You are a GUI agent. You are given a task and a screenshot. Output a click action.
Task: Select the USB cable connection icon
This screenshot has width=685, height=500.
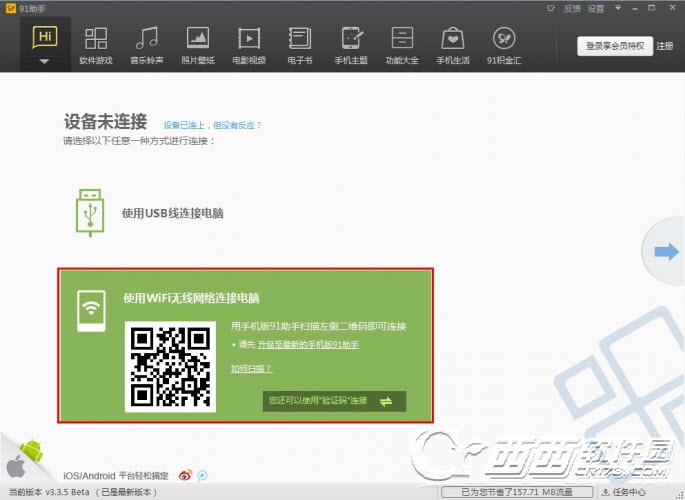tap(90, 213)
